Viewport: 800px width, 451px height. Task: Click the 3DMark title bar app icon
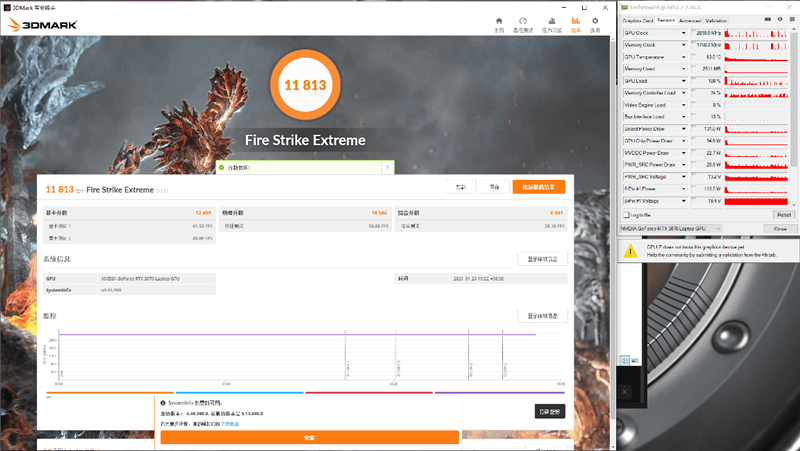pos(7,8)
